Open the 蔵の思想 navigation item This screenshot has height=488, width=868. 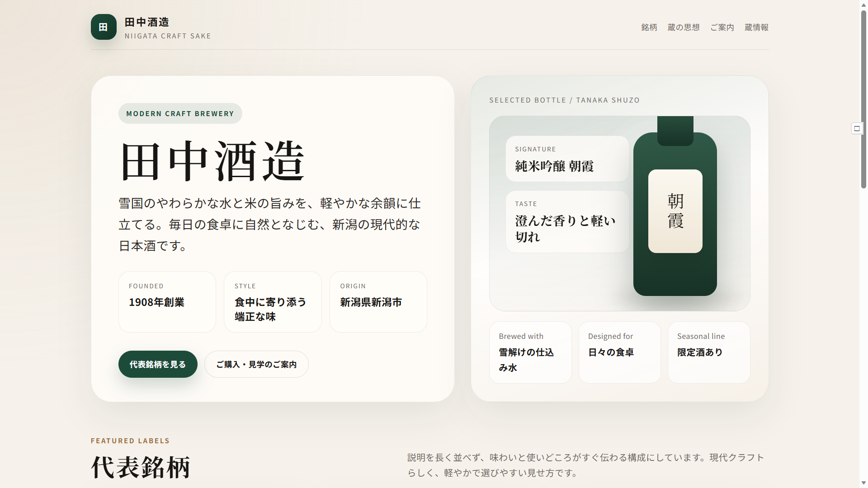click(x=683, y=28)
